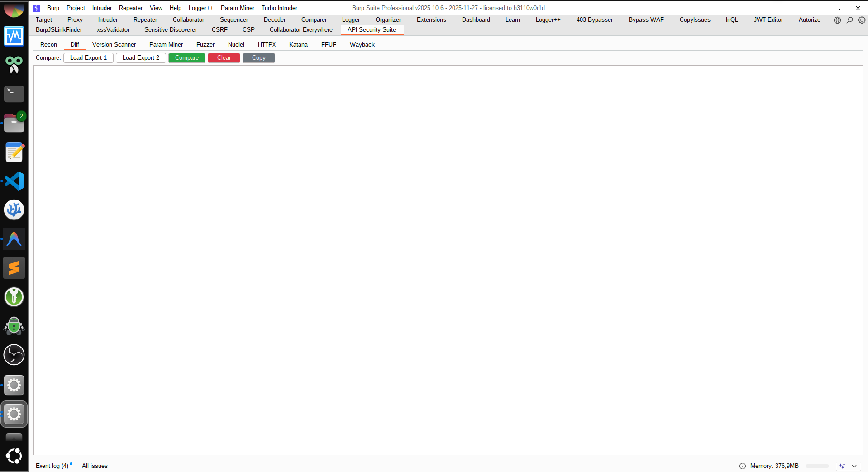The height and width of the screenshot is (472, 868).
Task: Launch System Monitor from the dock
Action: tap(14, 36)
